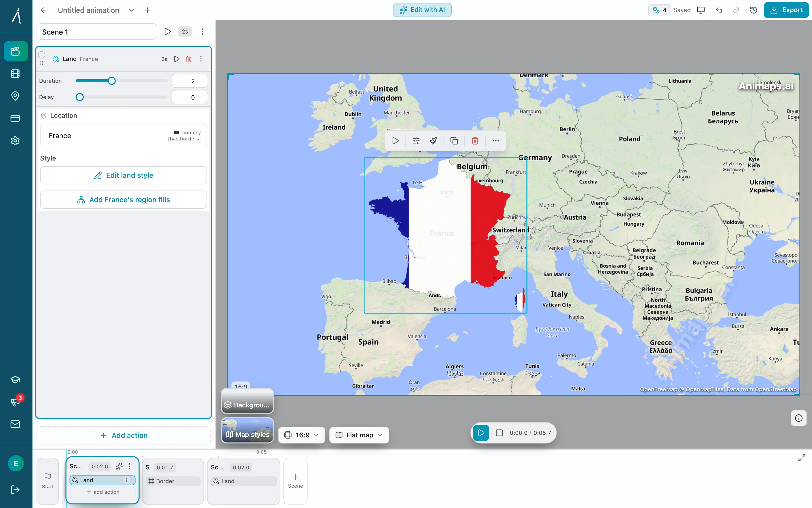The image size is (812, 508).
Task: Open the tutorials graduation cap icon
Action: (15, 379)
